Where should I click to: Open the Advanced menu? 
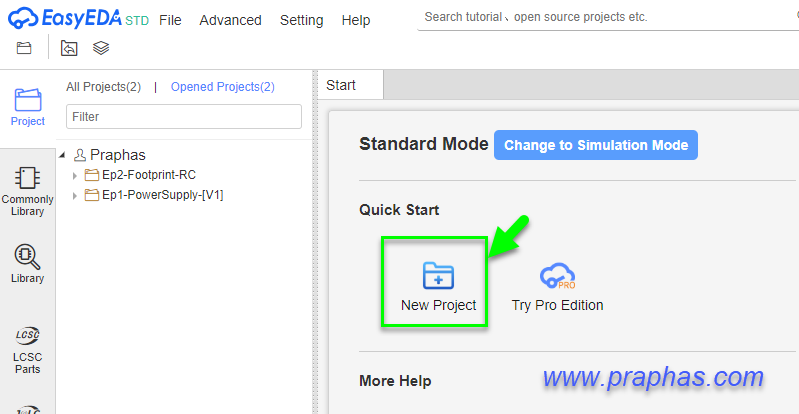[230, 20]
